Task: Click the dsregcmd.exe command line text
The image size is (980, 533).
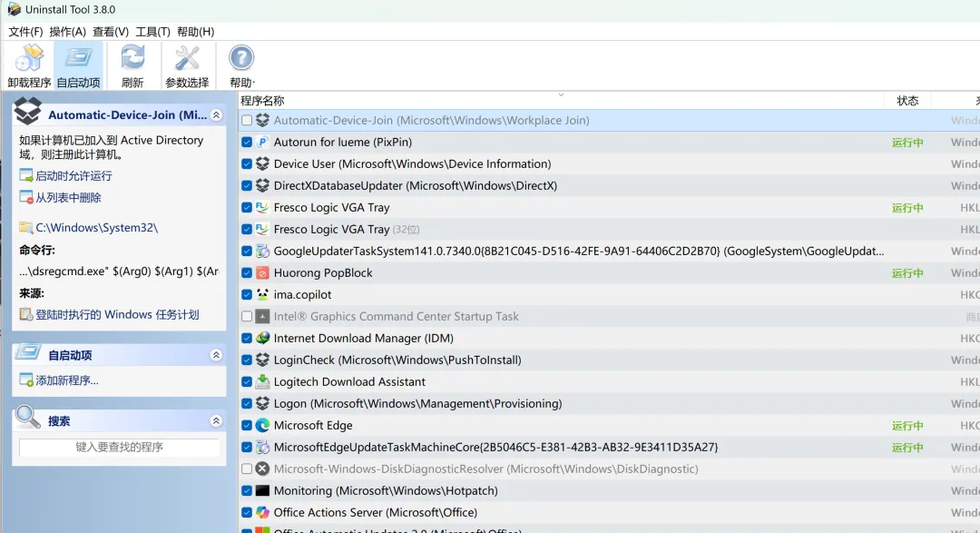Action: 119,271
